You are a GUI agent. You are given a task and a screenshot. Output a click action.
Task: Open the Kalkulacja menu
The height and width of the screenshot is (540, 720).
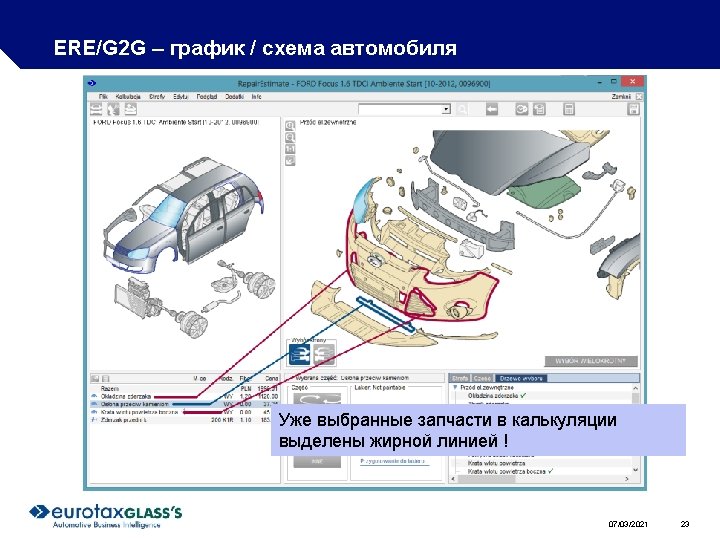point(128,96)
